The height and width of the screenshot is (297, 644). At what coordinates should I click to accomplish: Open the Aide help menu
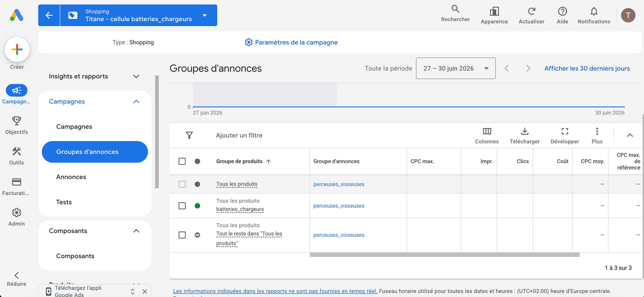click(562, 15)
